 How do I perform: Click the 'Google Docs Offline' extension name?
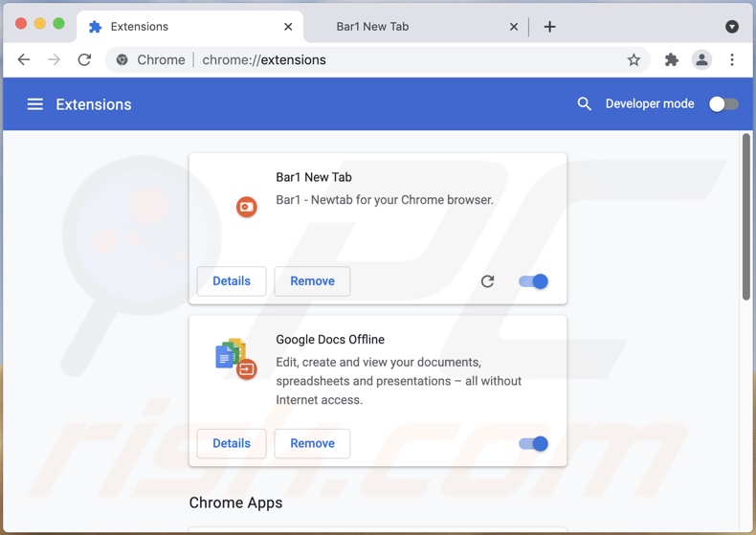point(330,340)
